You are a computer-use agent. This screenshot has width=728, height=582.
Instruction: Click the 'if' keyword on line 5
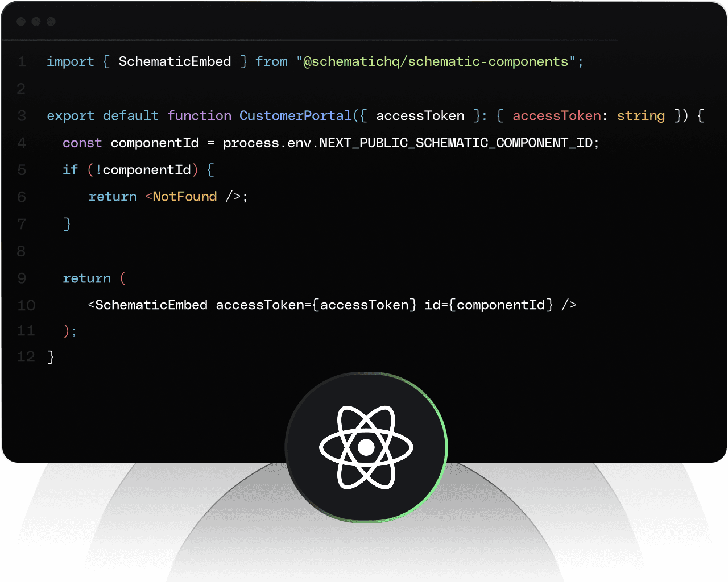coord(70,170)
